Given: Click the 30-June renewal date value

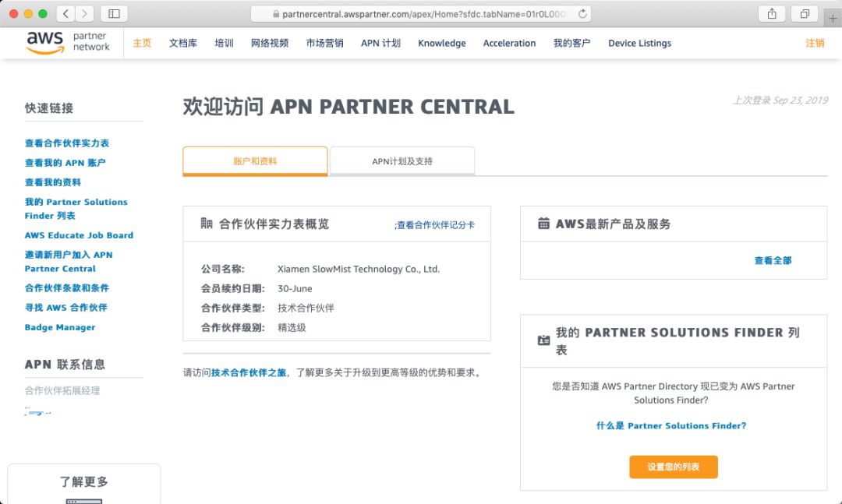Looking at the screenshot, I should click(295, 289).
